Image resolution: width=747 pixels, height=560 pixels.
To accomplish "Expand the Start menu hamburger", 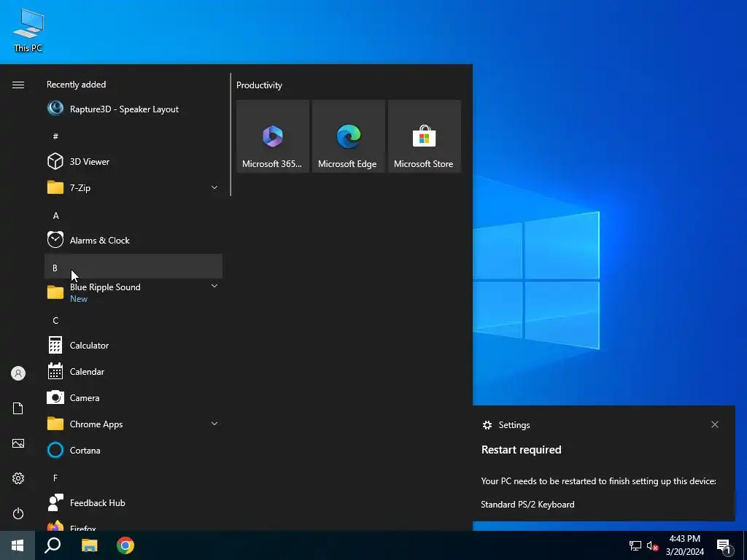I will [18, 85].
